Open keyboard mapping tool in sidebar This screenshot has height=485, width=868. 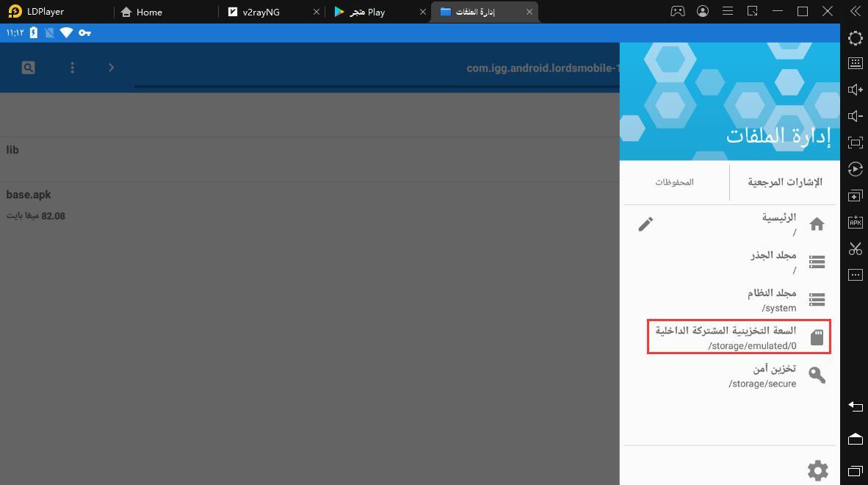point(856,63)
